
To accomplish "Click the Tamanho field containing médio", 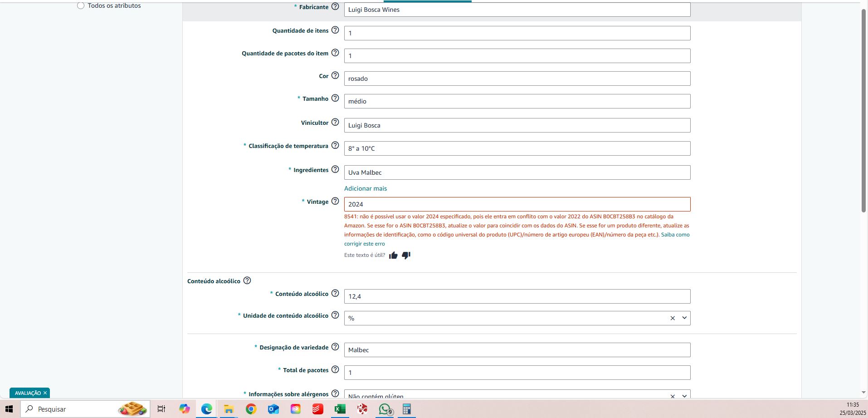I will coord(517,101).
